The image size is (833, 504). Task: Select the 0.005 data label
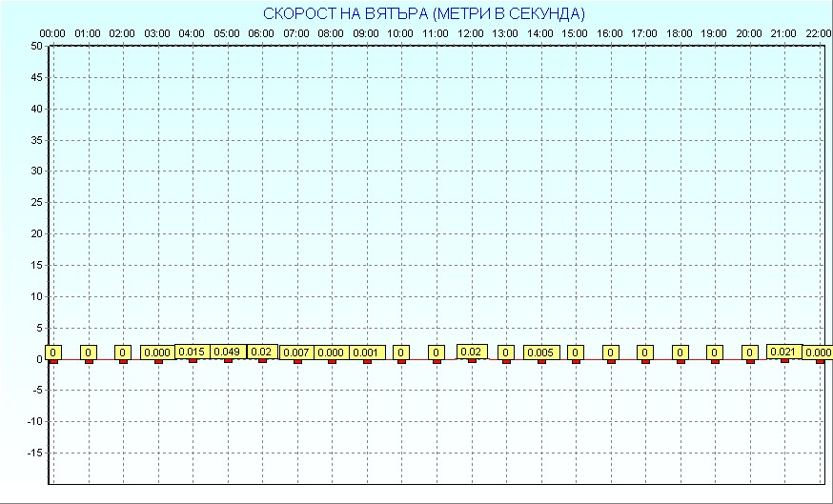coord(540,353)
